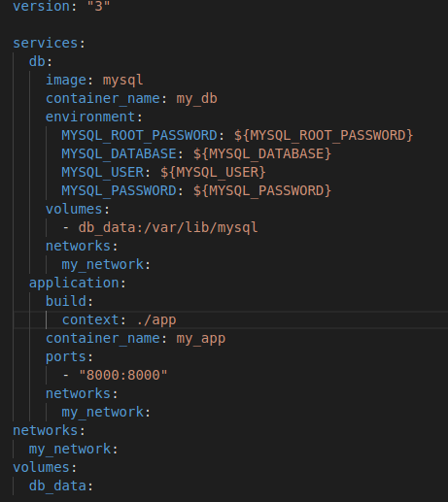The image size is (448, 502).
Task: Click the environment key under db
Action: 90,117
